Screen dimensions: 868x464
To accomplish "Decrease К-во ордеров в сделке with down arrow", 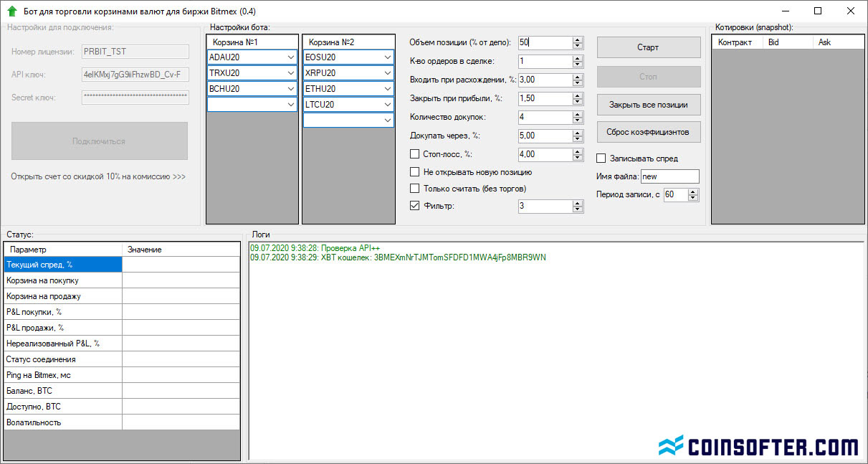I will click(578, 65).
